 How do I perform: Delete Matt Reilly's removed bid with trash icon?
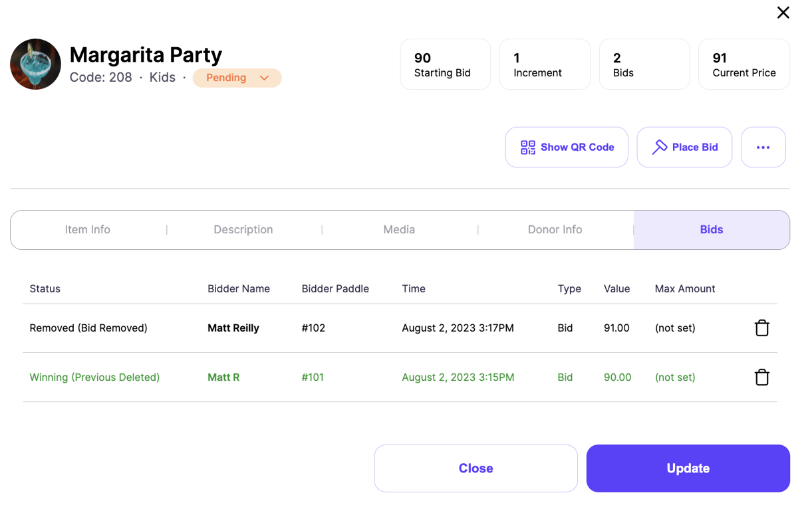(x=761, y=328)
